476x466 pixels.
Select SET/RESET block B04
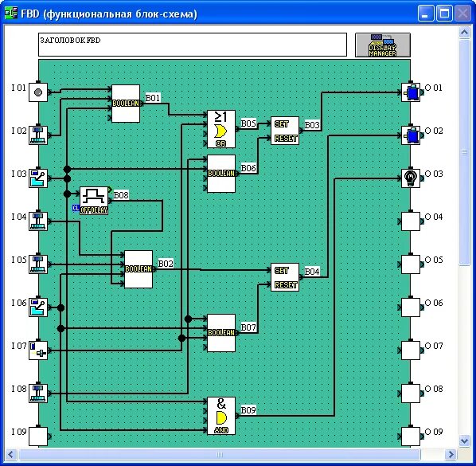point(285,277)
